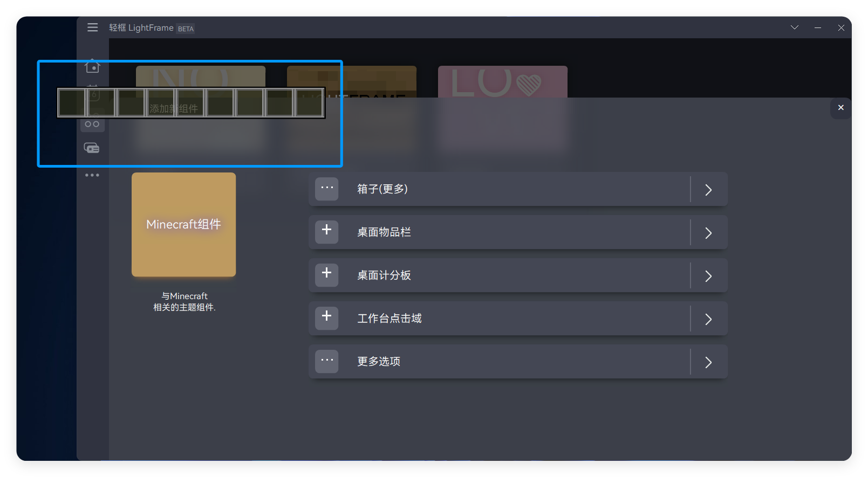The image size is (868, 477).
Task: Add 桌面物品栏 with its plus icon
Action: 327,232
